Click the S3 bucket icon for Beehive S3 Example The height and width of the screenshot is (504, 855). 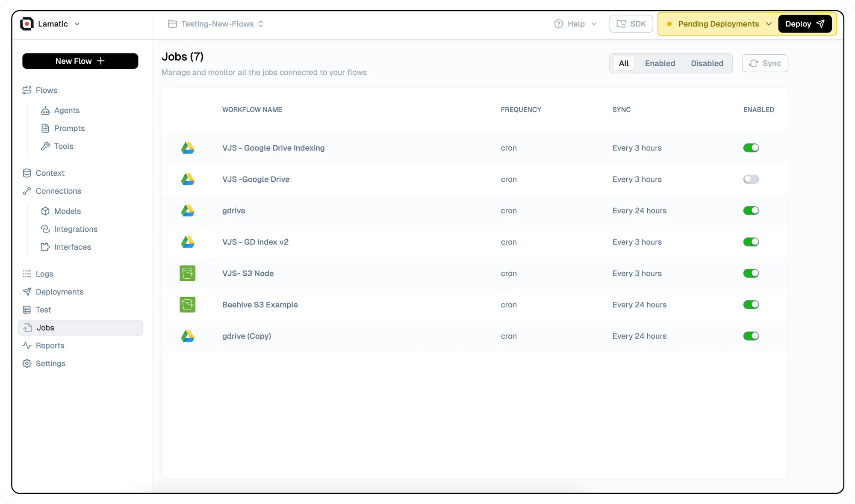pos(187,305)
